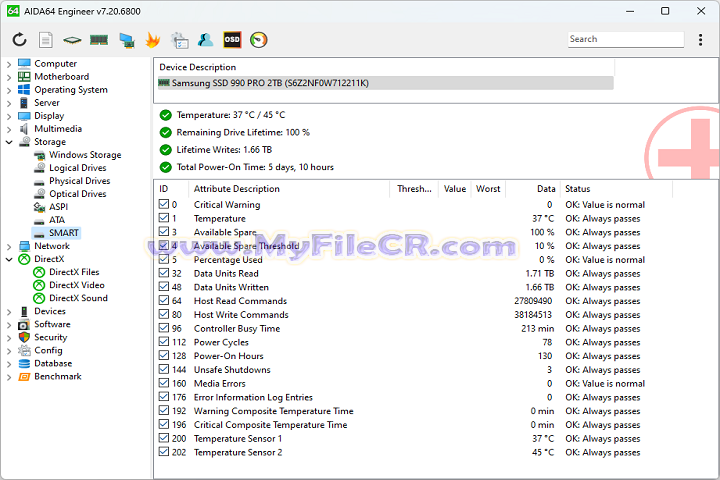Expand the Motherboard node arrow
Image resolution: width=720 pixels, height=480 pixels.
[x=9, y=77]
